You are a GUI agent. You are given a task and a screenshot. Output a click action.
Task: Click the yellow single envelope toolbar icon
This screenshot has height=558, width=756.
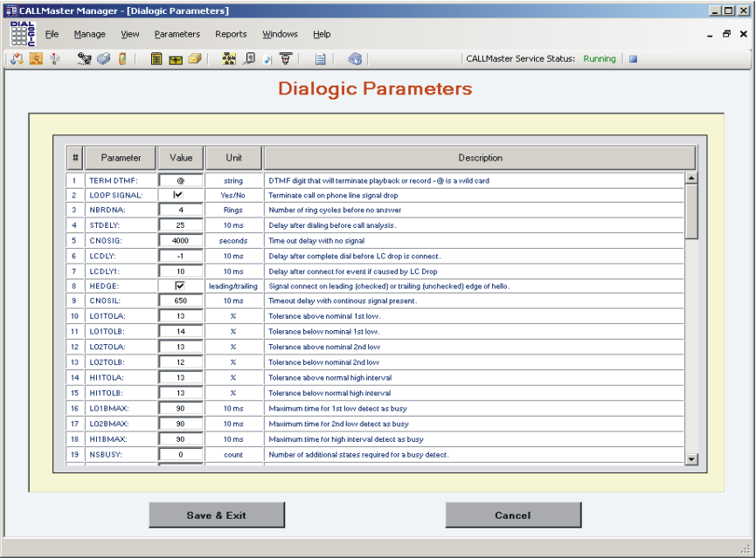176,59
